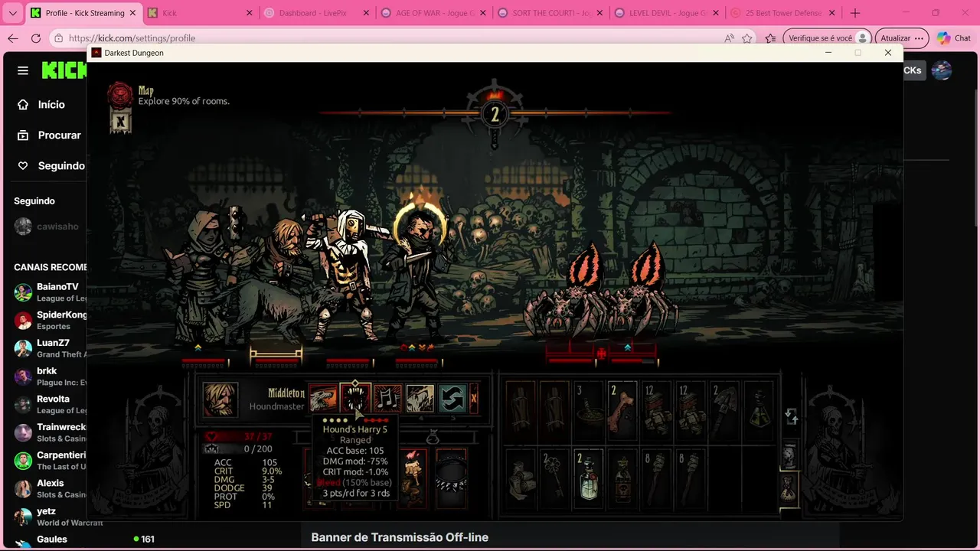Open followed channel cawisaho
This screenshot has width=980, height=551.
pyautogui.click(x=47, y=227)
